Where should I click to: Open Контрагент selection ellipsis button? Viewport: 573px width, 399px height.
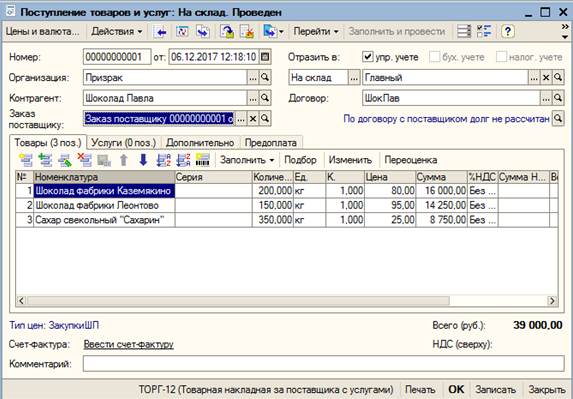253,98
